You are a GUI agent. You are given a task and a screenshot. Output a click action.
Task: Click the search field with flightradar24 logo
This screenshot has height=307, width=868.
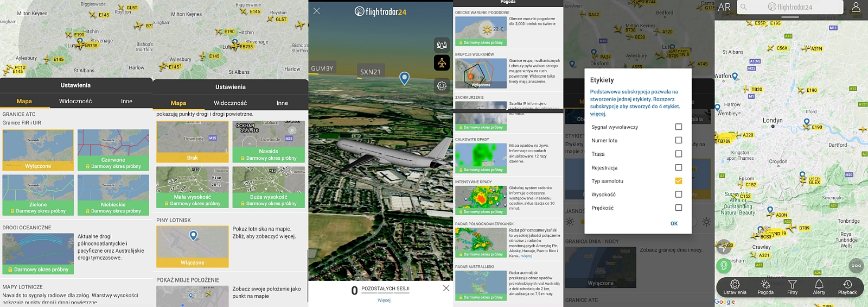pyautogui.click(x=790, y=7)
